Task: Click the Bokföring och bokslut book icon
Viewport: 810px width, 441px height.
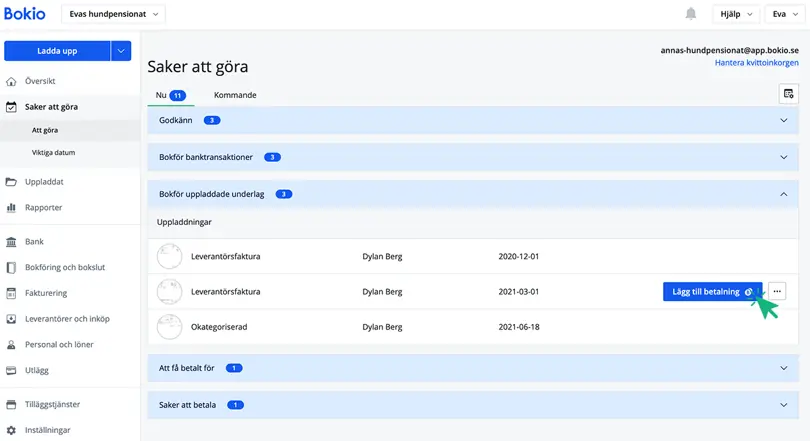Action: (x=11, y=267)
